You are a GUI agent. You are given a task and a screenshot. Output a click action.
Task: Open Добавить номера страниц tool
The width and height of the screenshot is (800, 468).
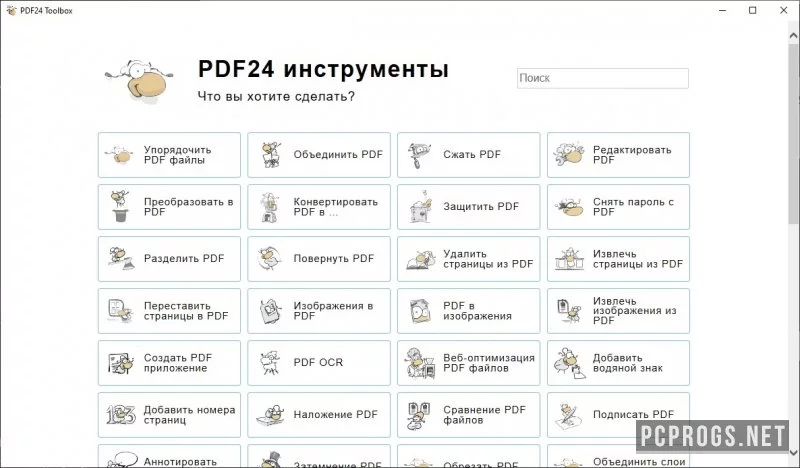(169, 415)
